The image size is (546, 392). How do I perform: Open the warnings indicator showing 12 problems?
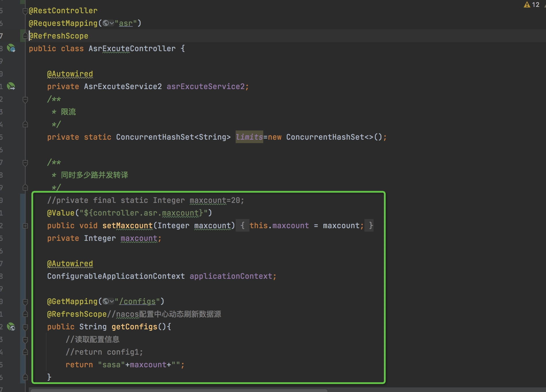(531, 5)
